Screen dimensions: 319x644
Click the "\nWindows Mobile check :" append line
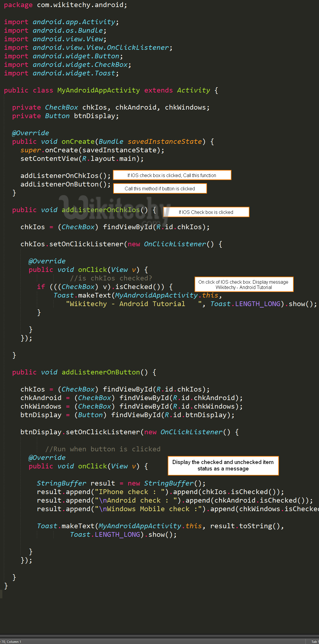tap(178, 509)
